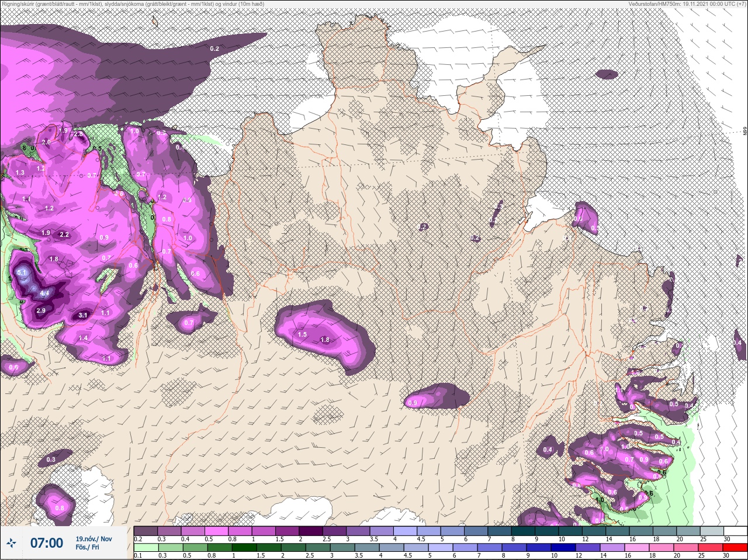Click the 2.8 precipitation value on the map

coord(78,134)
